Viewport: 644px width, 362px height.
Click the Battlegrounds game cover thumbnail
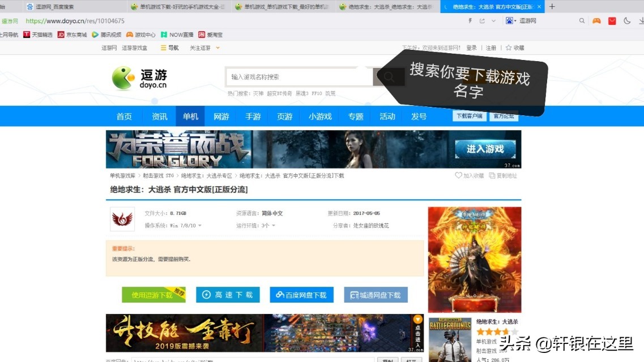click(x=450, y=340)
